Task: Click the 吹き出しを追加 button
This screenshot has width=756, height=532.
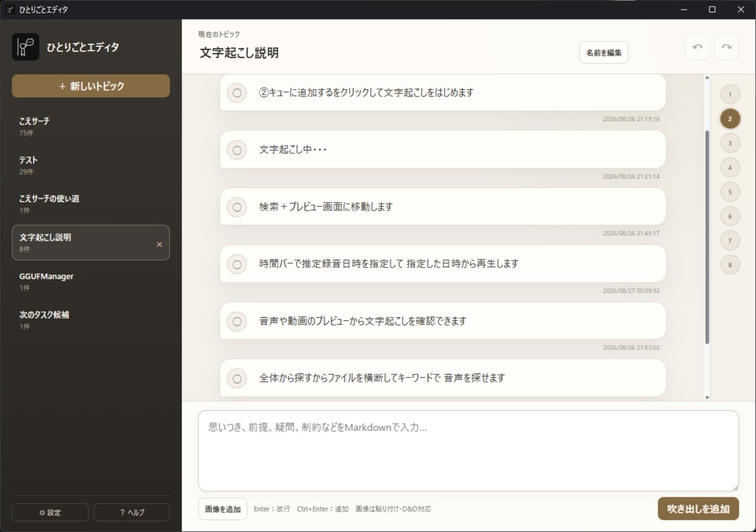Action: coord(698,509)
